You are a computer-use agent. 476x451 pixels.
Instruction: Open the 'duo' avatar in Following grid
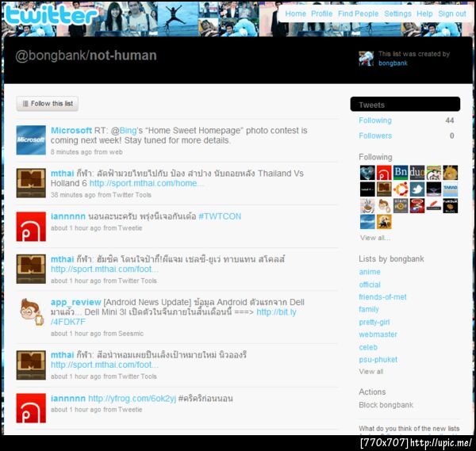tap(417, 173)
